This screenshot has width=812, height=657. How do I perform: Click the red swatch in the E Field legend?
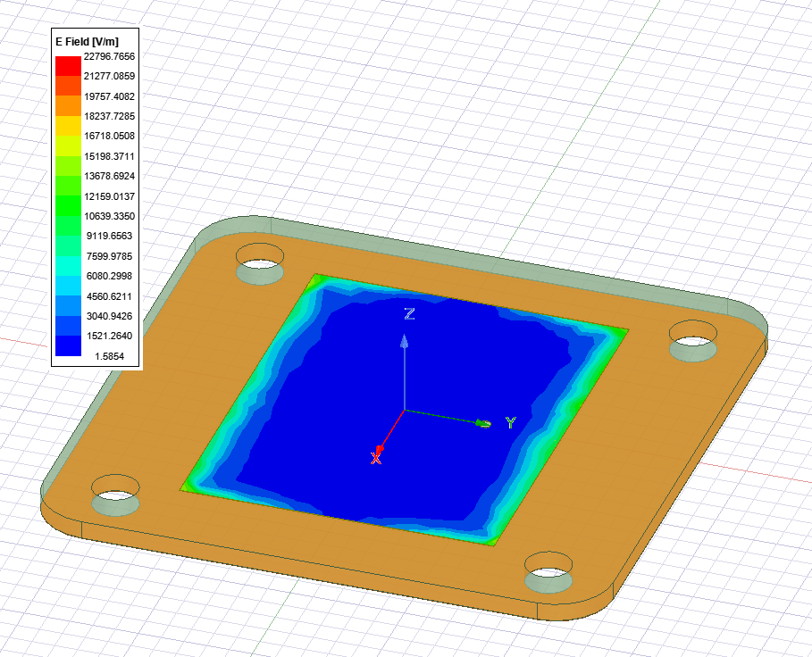tap(68, 65)
